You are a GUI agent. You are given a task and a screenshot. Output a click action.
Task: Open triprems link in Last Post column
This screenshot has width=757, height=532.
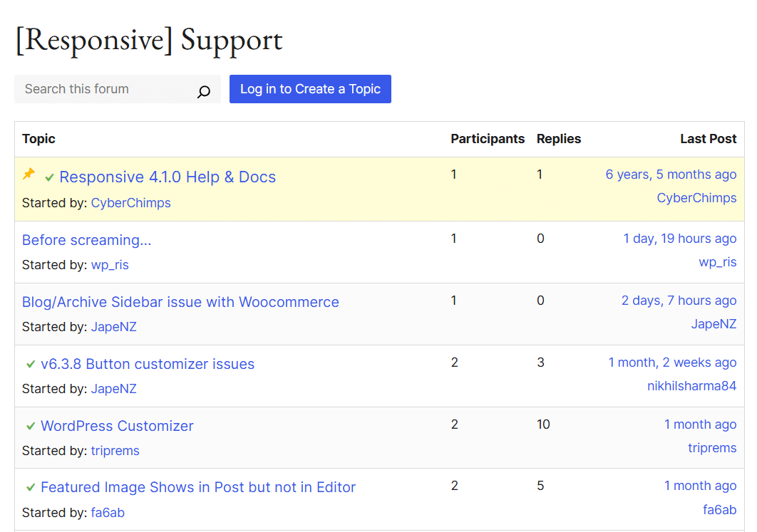coord(713,448)
